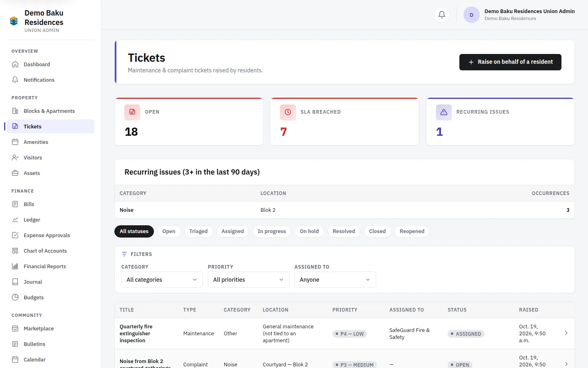Show Closed tickets
Viewport: 588px width, 368px height.
pyautogui.click(x=377, y=231)
